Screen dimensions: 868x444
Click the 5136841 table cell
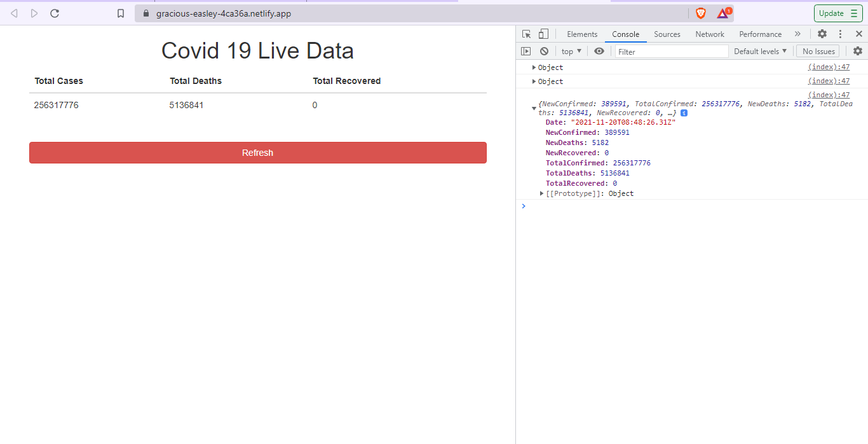186,105
